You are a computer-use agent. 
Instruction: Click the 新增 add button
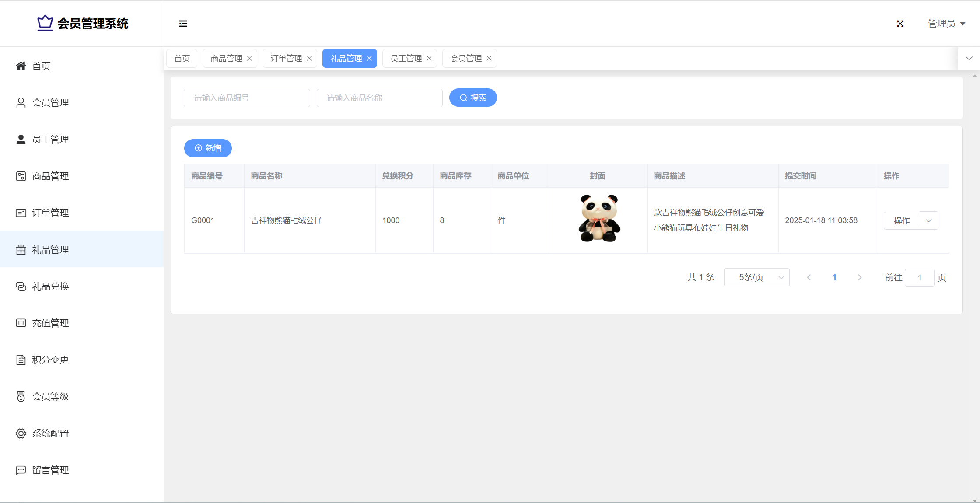click(208, 148)
